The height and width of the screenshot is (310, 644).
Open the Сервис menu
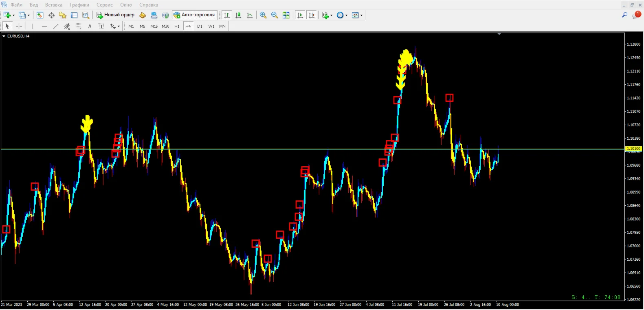[105, 5]
